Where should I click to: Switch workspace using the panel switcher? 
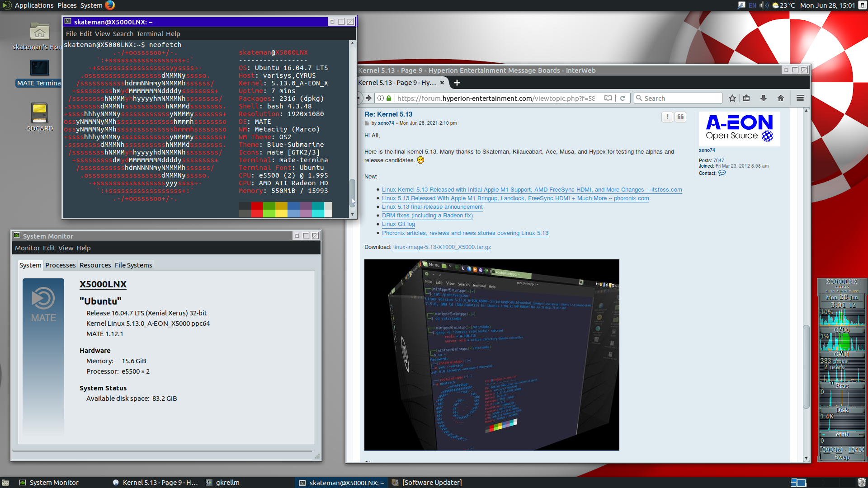click(x=798, y=483)
